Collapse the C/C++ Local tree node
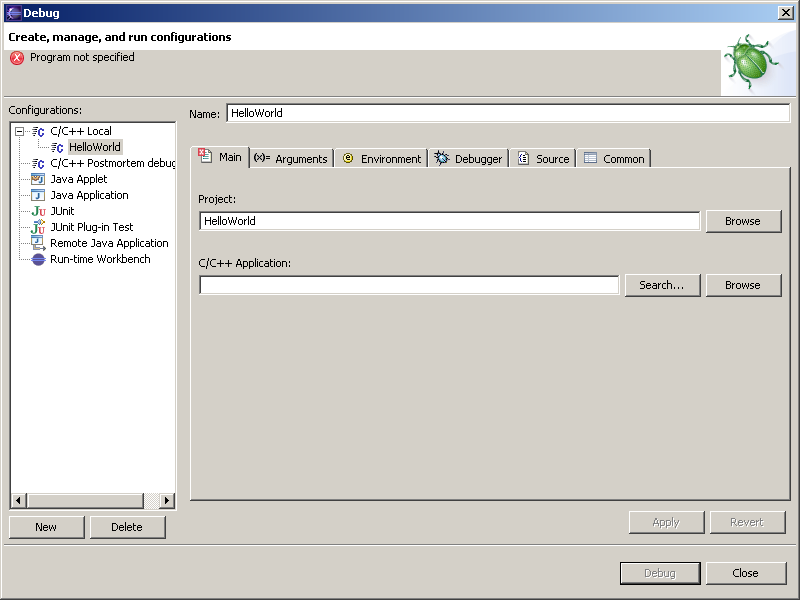Image resolution: width=800 pixels, height=600 pixels. point(19,131)
